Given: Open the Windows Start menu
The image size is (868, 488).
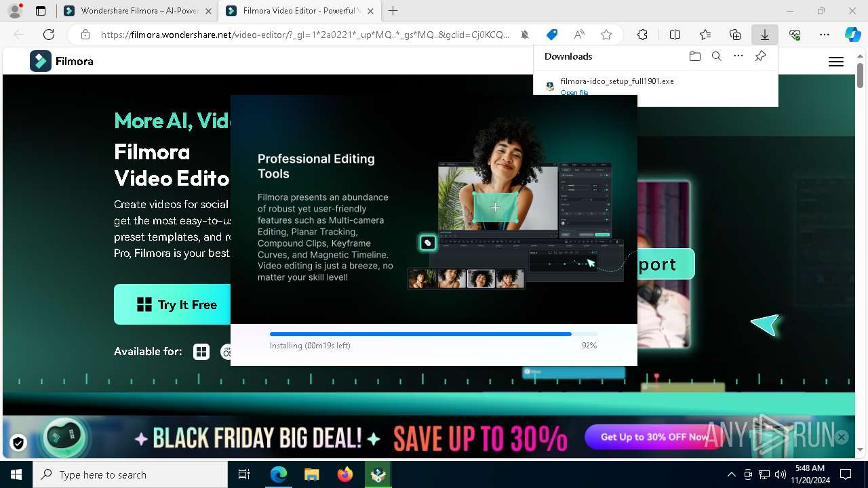Looking at the screenshot, I should [x=16, y=474].
